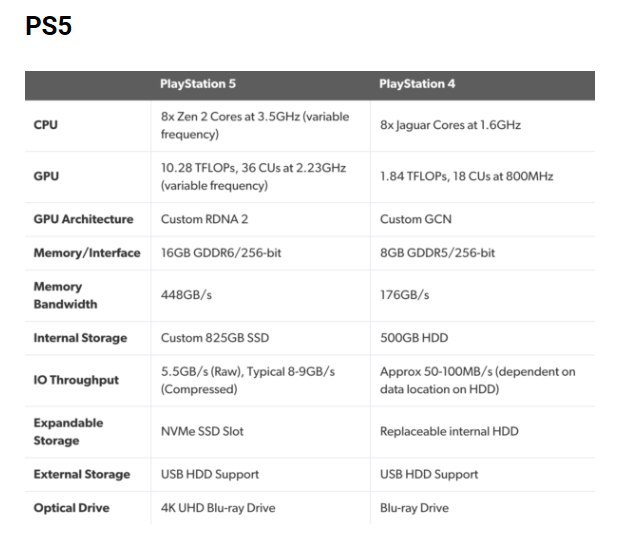Screen dimensions: 638x543
Task: Click the PS5 page heading
Action: 48,26
